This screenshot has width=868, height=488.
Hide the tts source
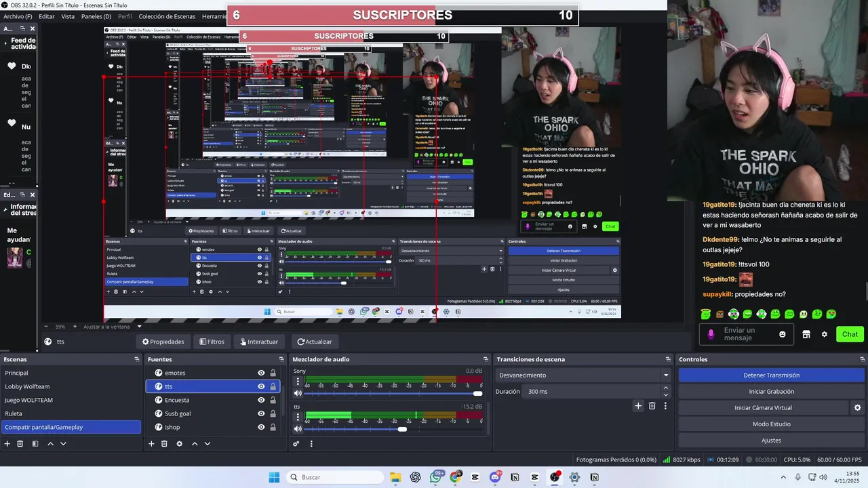click(261, 386)
